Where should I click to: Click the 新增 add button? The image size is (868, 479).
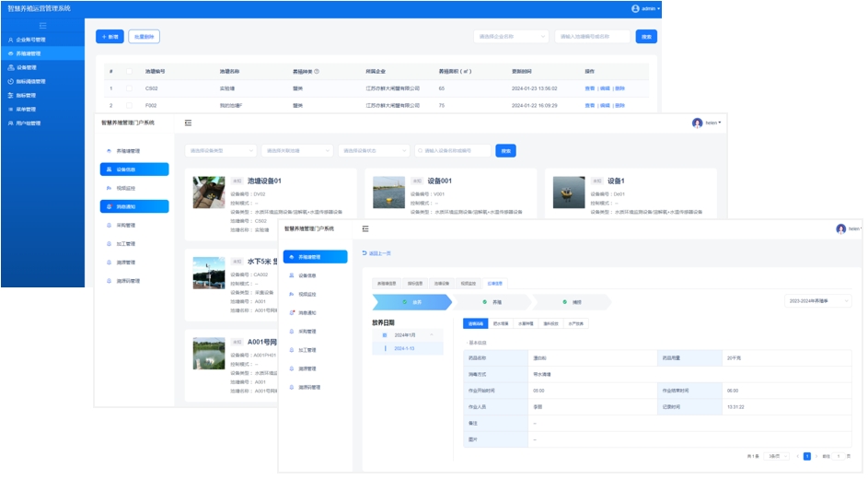110,37
